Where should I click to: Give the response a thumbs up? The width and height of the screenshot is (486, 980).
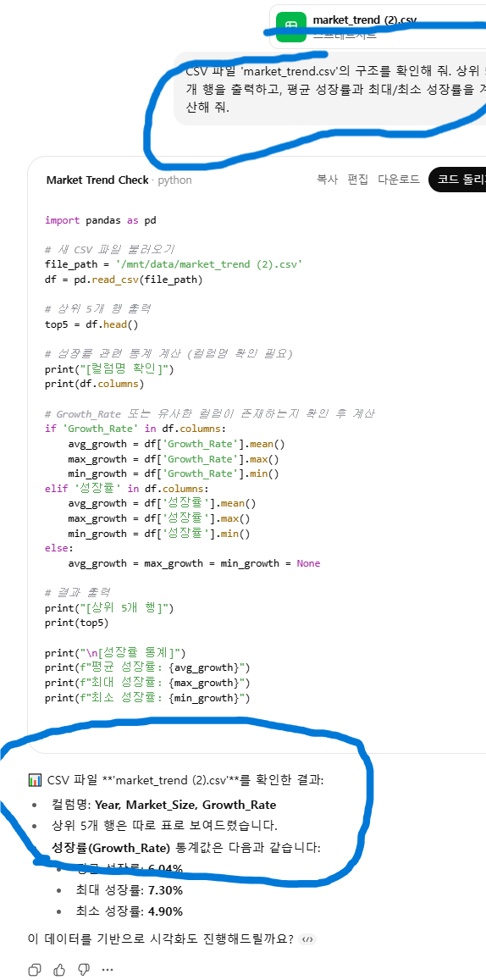(59, 969)
